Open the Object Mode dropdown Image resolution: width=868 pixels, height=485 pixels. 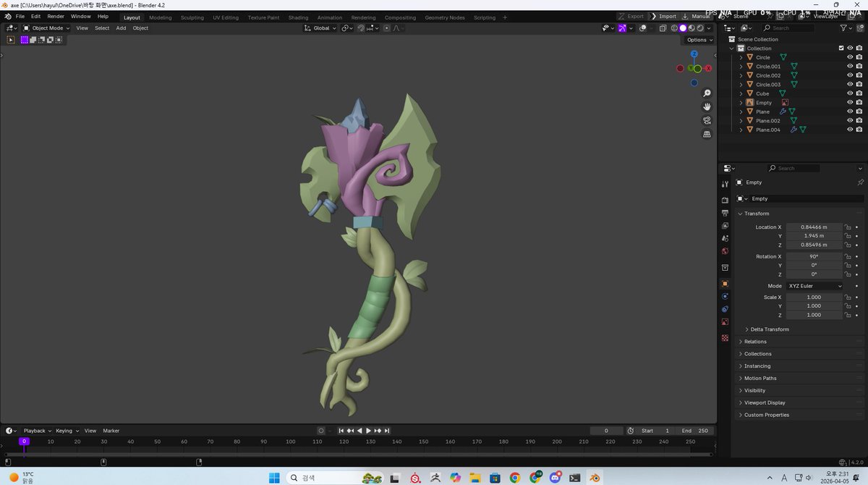pyautogui.click(x=46, y=28)
